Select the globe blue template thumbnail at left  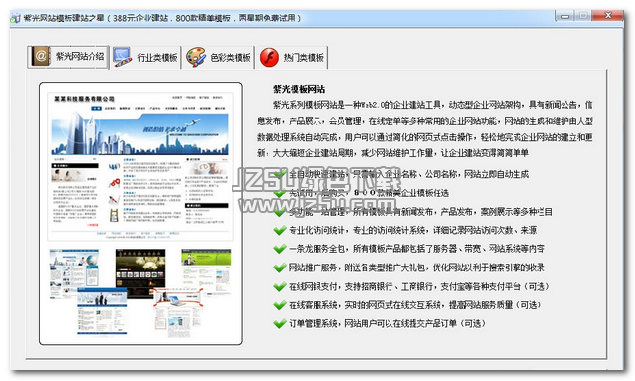74,274
